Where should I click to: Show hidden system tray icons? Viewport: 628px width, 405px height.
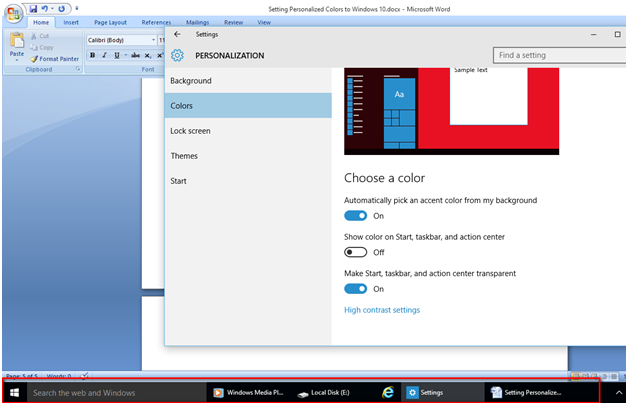618,393
